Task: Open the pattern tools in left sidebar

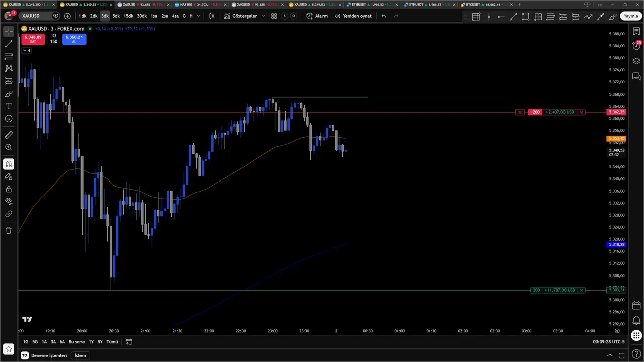Action: (9, 68)
